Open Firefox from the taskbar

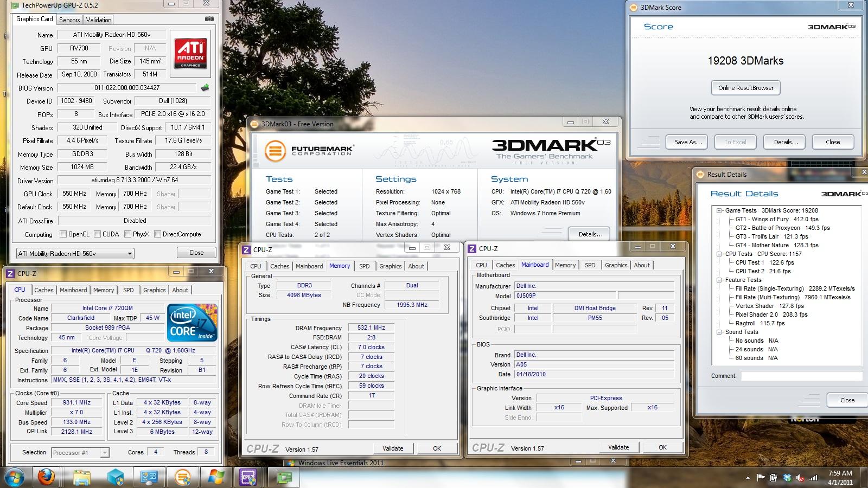[47, 478]
